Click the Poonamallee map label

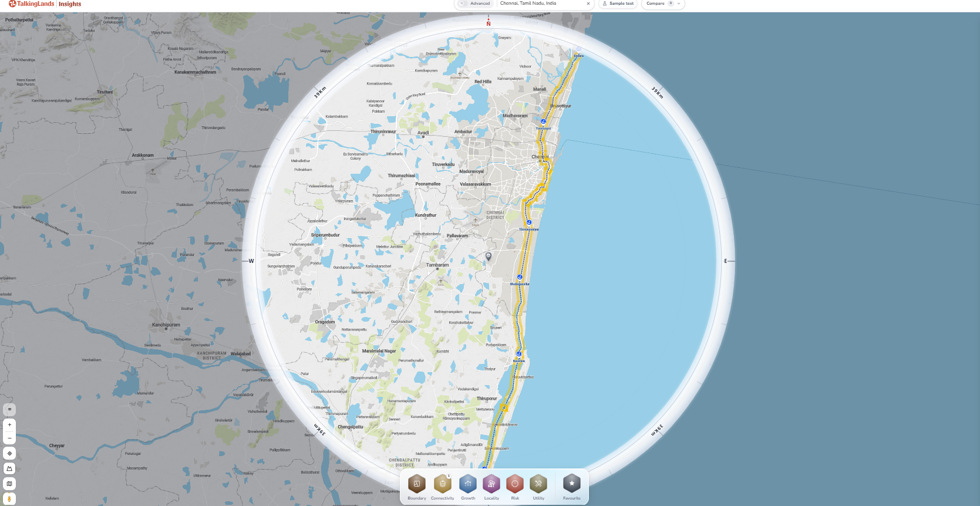[428, 184]
